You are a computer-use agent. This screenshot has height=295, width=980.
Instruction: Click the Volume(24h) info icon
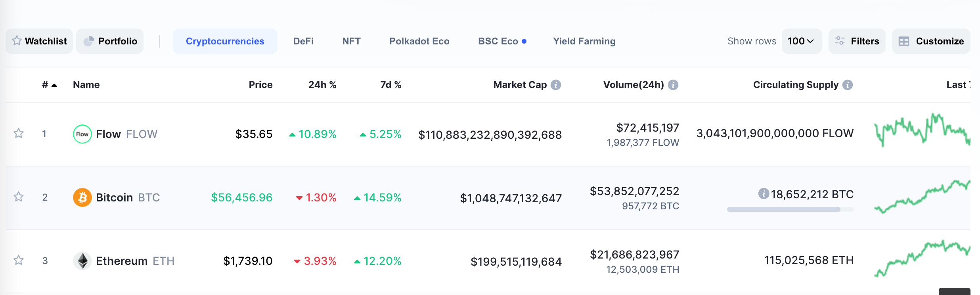(x=673, y=85)
